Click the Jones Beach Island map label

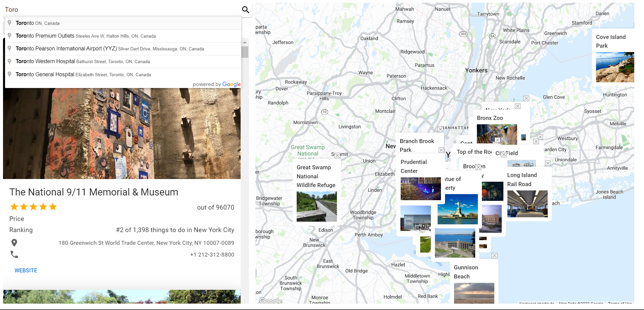coord(609,194)
